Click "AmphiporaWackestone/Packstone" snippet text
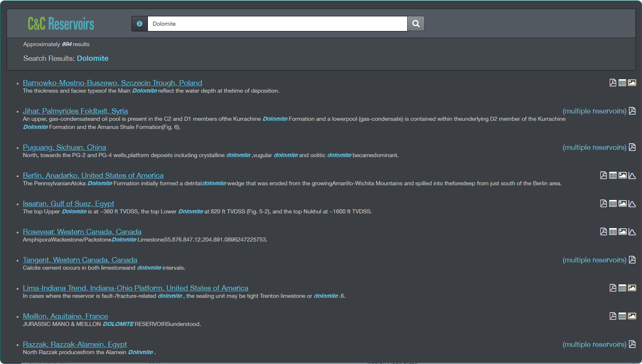The height and width of the screenshot is (364, 642). 145,240
